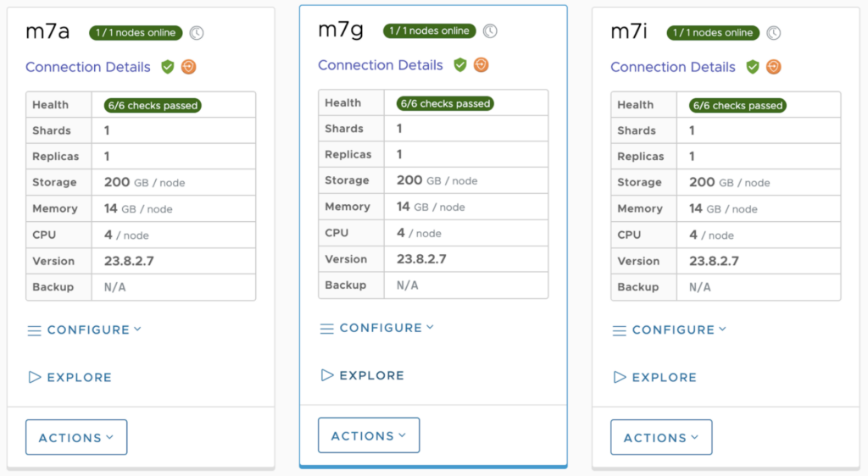Viewport: 868px width, 476px height.
Task: Click the green shield icon on m7g card
Action: click(460, 64)
